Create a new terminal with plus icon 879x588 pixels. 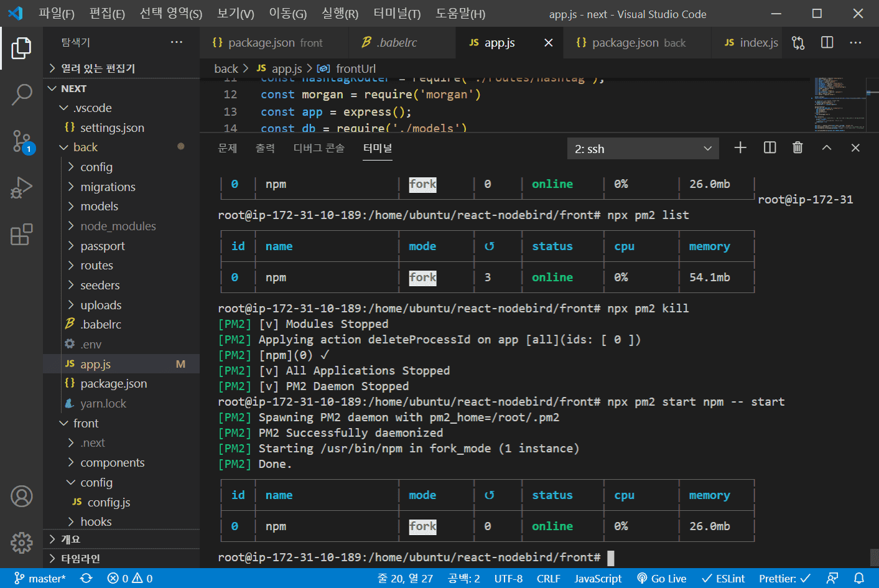(740, 147)
